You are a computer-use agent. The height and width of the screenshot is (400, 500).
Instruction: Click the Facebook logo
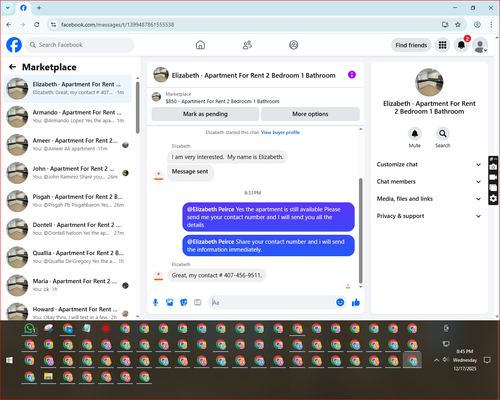coord(14,45)
